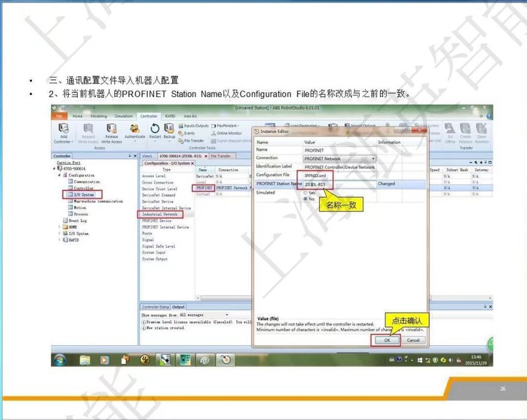Select Industrial Network type
The height and width of the screenshot is (420, 527).
(160, 214)
